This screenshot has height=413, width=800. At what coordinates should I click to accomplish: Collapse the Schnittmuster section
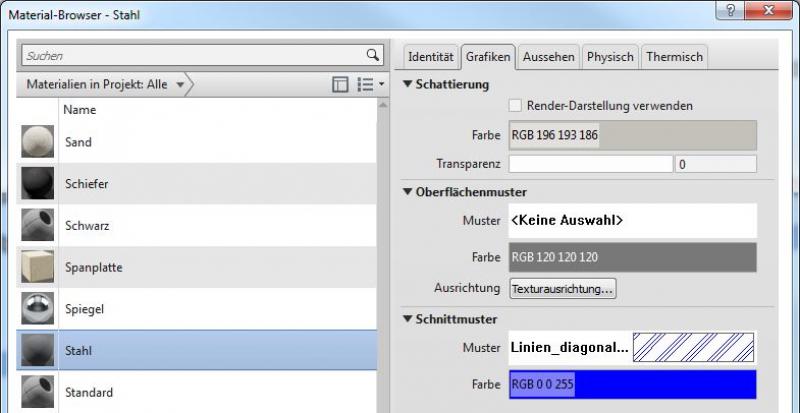click(x=408, y=319)
